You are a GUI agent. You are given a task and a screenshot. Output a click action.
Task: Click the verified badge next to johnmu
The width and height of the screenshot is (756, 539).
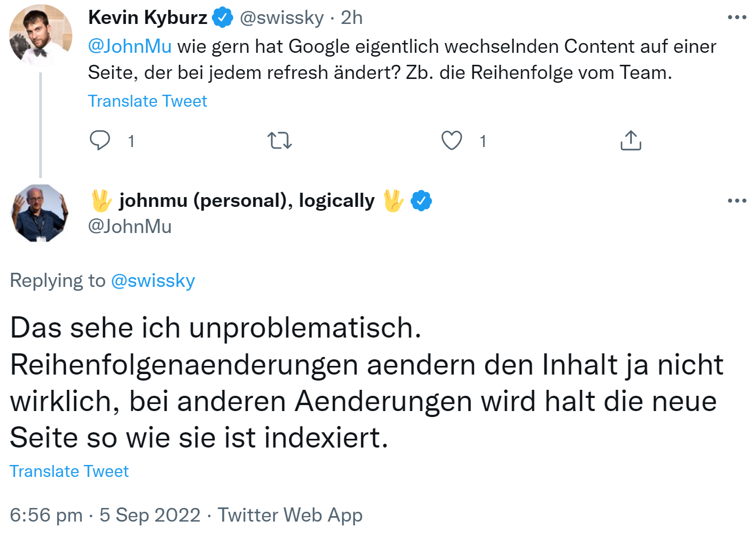point(420,200)
